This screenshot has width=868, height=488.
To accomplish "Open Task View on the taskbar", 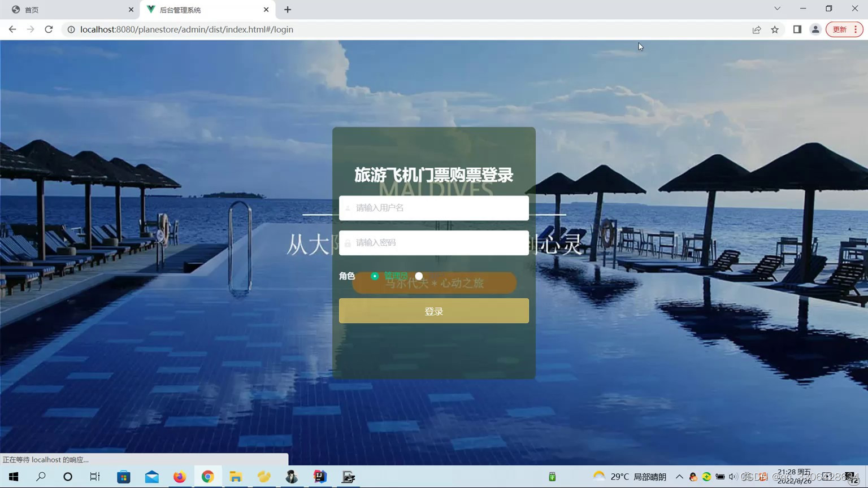I will point(95,477).
